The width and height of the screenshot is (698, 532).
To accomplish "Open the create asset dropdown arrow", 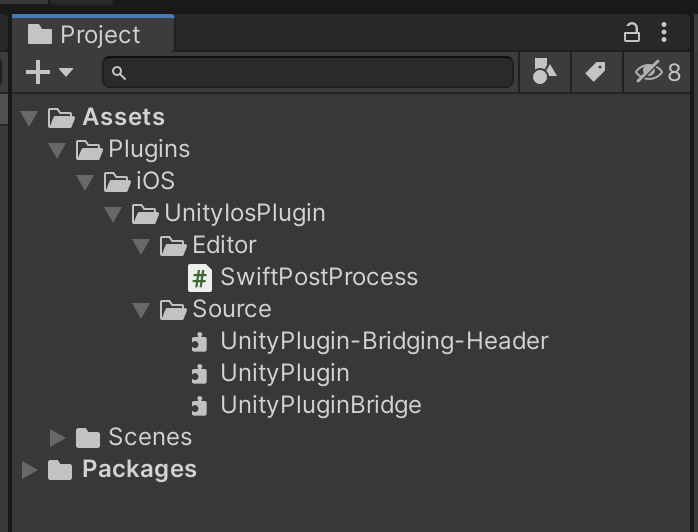I will [x=66, y=72].
